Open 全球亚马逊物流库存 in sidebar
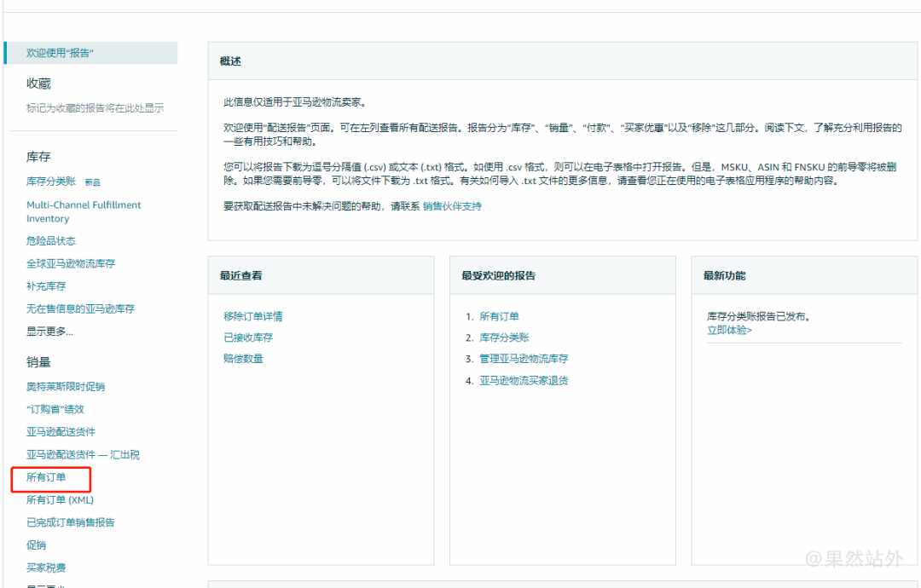This screenshot has width=921, height=588. tap(71, 263)
